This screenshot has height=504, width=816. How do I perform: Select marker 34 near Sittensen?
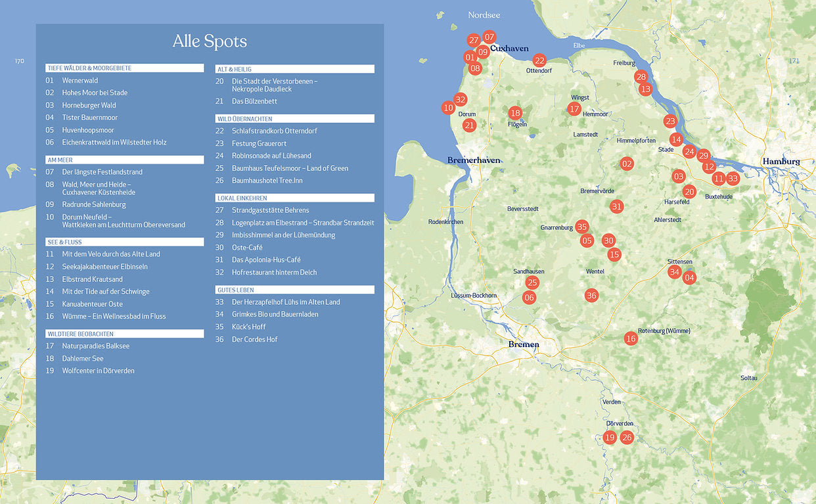(675, 271)
